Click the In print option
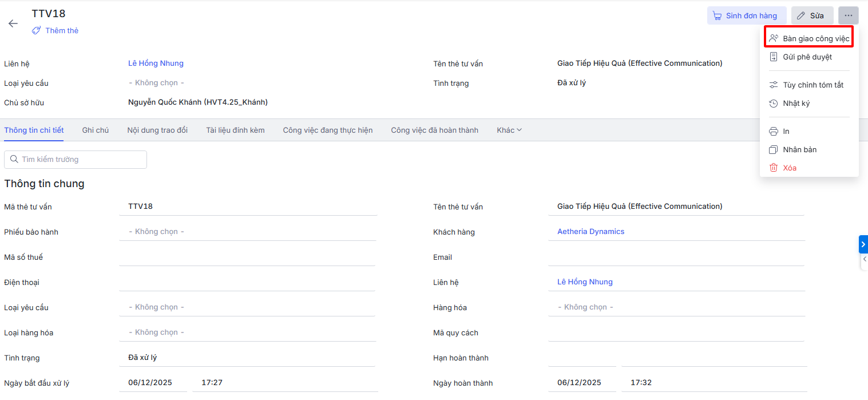This screenshot has height=400, width=868. click(786, 132)
